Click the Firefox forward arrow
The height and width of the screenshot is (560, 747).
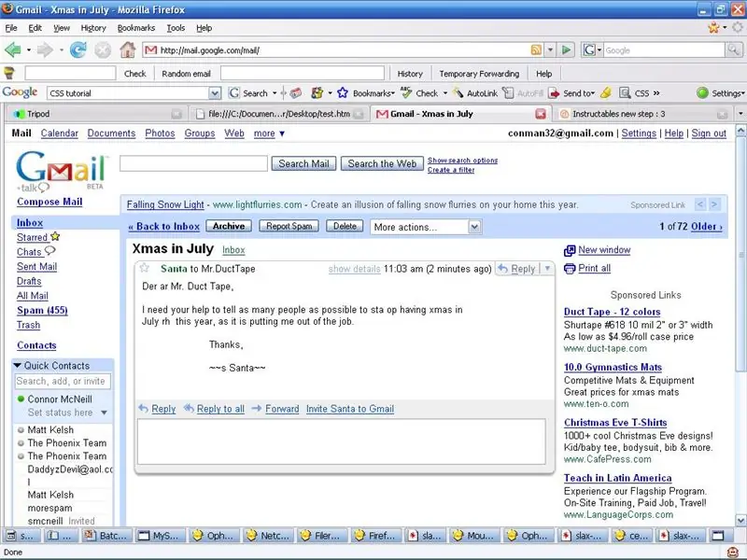pyautogui.click(x=45, y=49)
